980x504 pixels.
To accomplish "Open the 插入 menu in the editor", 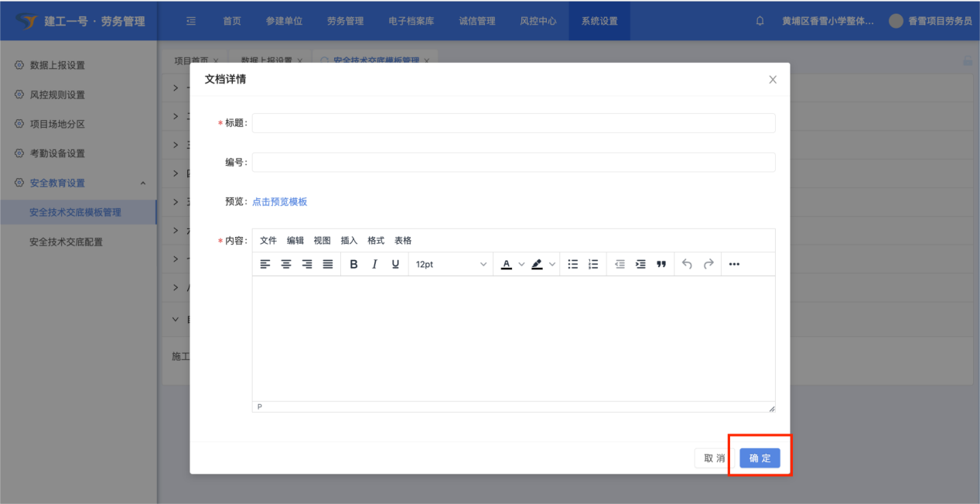I will (349, 241).
